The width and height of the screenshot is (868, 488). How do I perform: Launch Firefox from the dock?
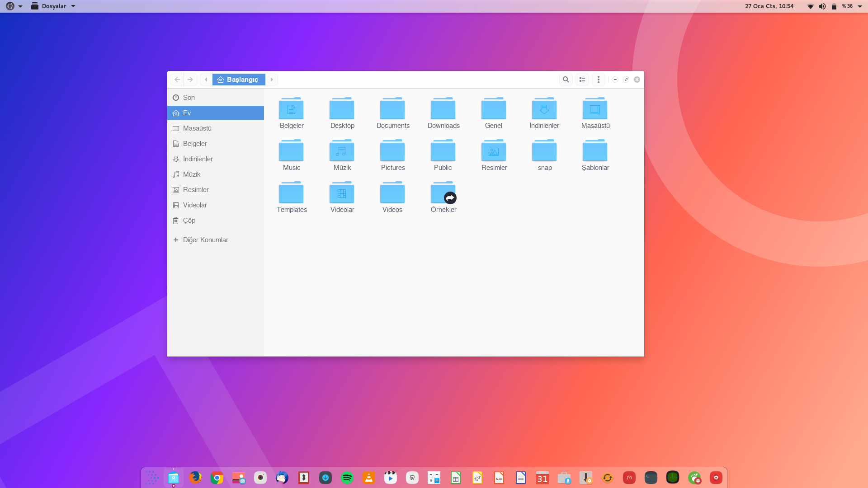click(x=195, y=478)
